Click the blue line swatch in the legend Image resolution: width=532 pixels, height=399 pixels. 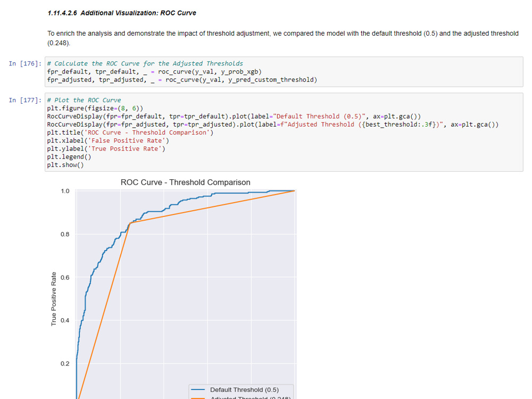198,390
